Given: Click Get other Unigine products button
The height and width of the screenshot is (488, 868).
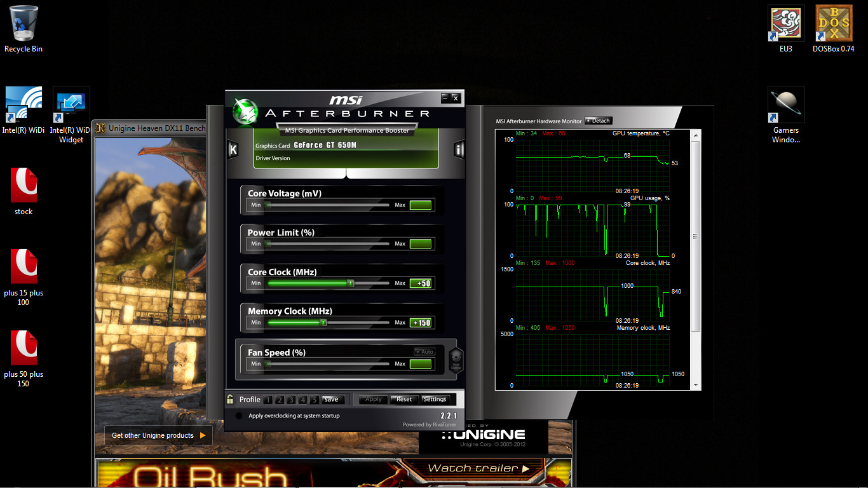Looking at the screenshot, I should [x=159, y=435].
